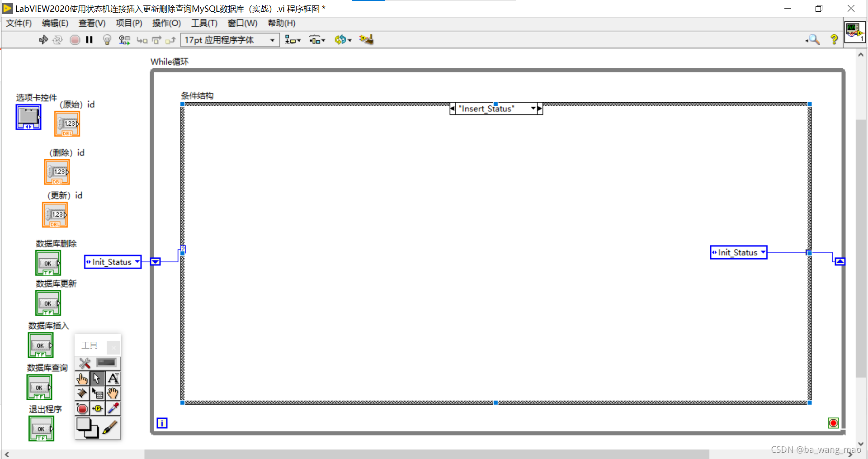Click the case selector terminal question mark
This screenshot has height=459, width=868.
click(183, 249)
